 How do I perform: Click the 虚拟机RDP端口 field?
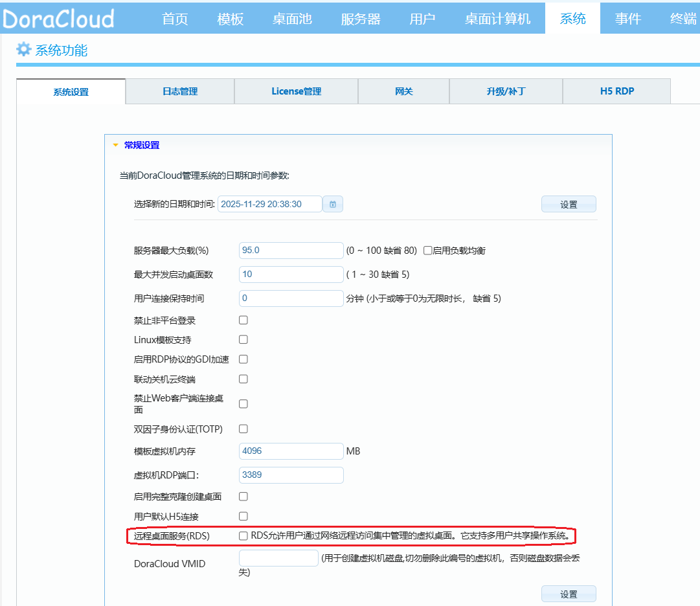(291, 475)
